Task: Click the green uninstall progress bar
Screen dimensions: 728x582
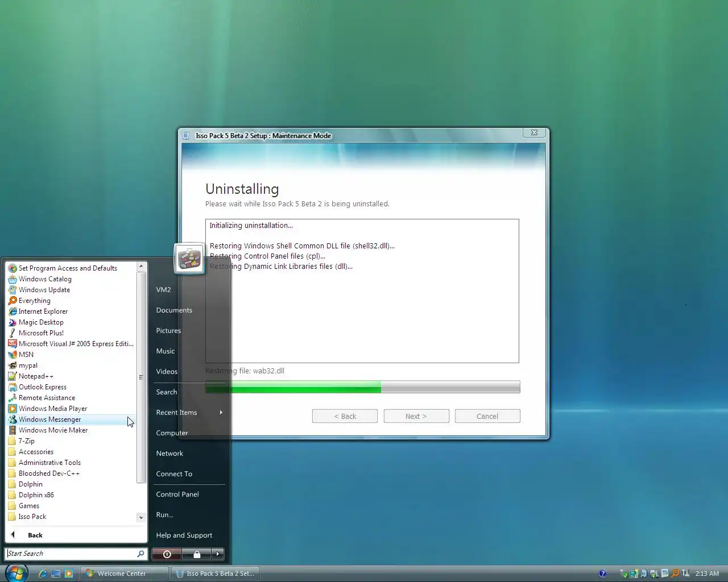Action: pos(362,387)
